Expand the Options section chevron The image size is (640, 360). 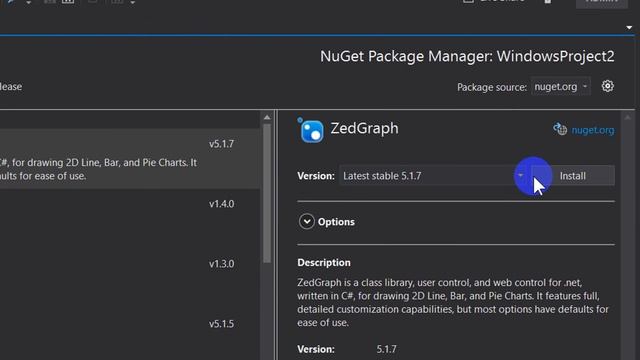[307, 222]
